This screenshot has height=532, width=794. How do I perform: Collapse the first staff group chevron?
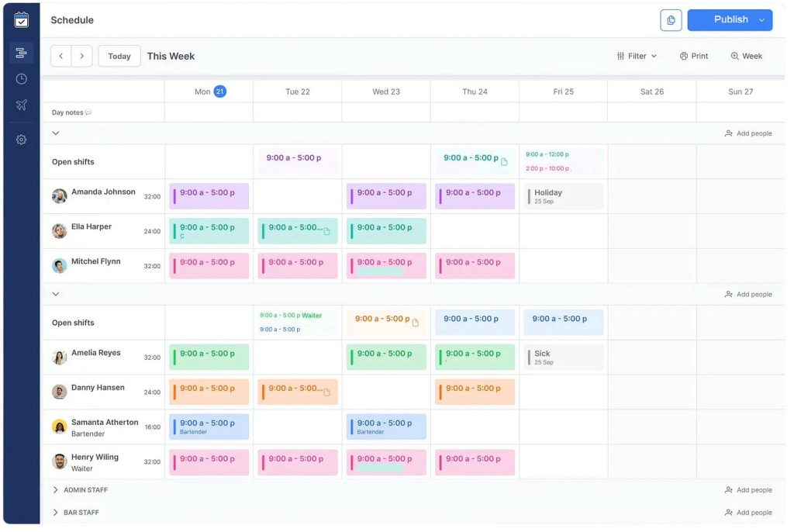tap(56, 133)
